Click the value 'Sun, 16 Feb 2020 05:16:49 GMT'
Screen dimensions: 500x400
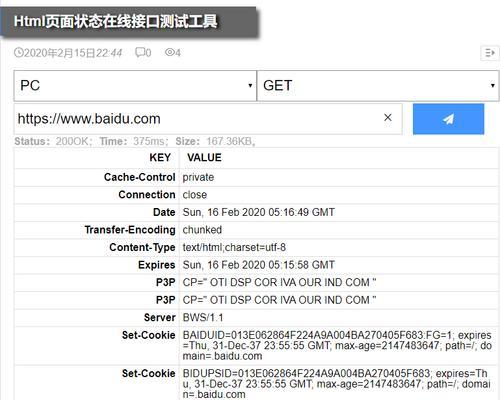point(258,212)
